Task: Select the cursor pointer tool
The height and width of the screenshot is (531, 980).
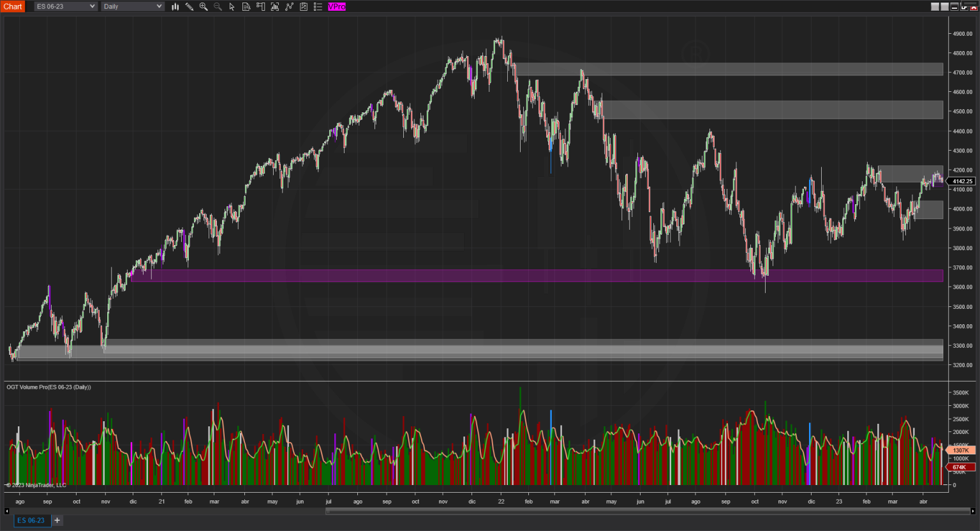Action: point(232,6)
